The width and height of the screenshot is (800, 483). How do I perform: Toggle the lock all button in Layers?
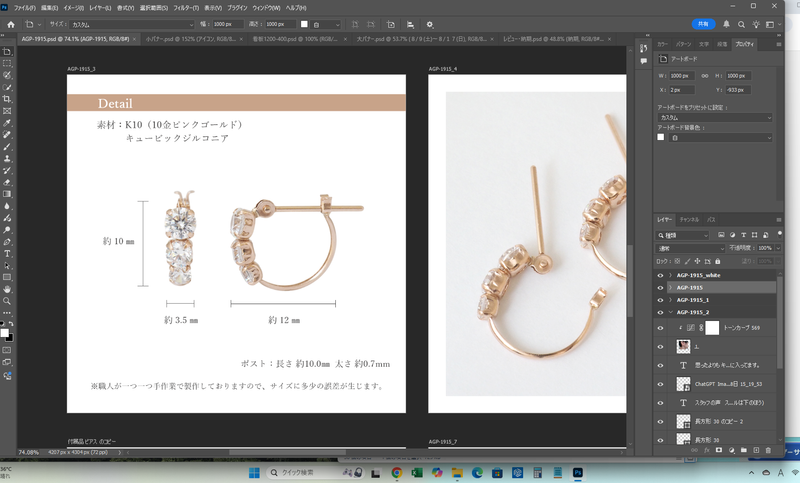click(x=717, y=261)
